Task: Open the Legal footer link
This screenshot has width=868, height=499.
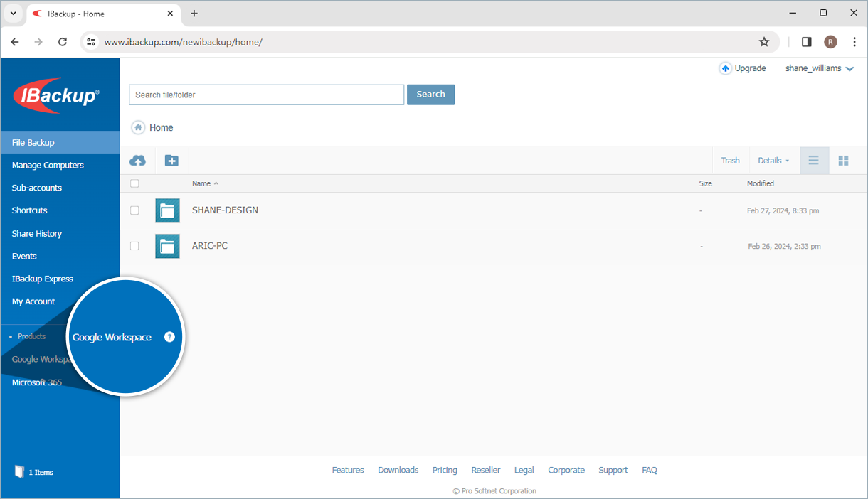Action: 524,470
